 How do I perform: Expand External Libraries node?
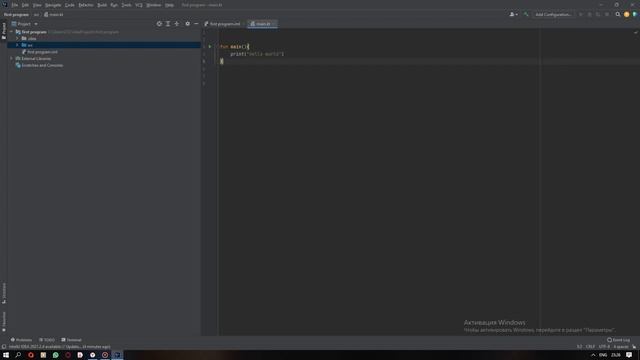click(12, 58)
